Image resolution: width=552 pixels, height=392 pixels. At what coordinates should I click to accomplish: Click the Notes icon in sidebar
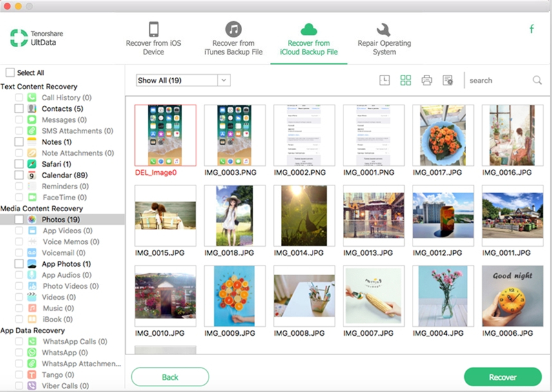pyautogui.click(x=32, y=142)
